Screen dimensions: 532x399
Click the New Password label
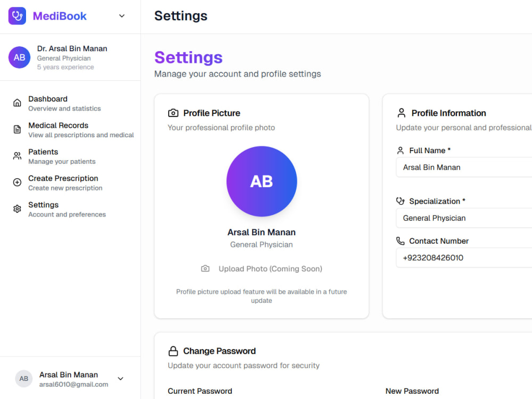[412, 391]
